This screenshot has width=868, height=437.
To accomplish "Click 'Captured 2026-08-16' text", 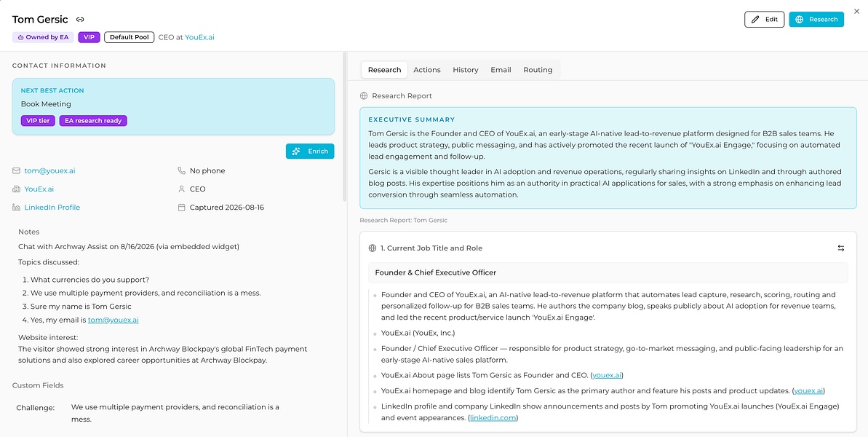I will pyautogui.click(x=227, y=207).
